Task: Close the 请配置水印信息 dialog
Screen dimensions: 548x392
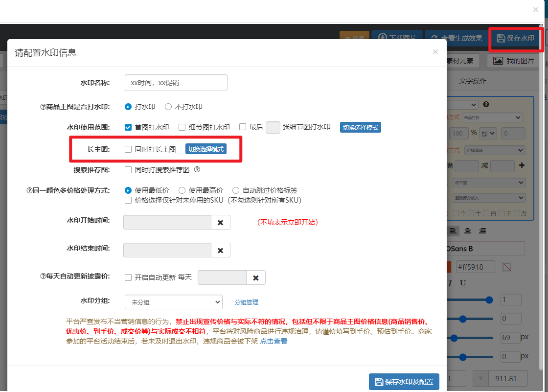Action: (x=435, y=51)
